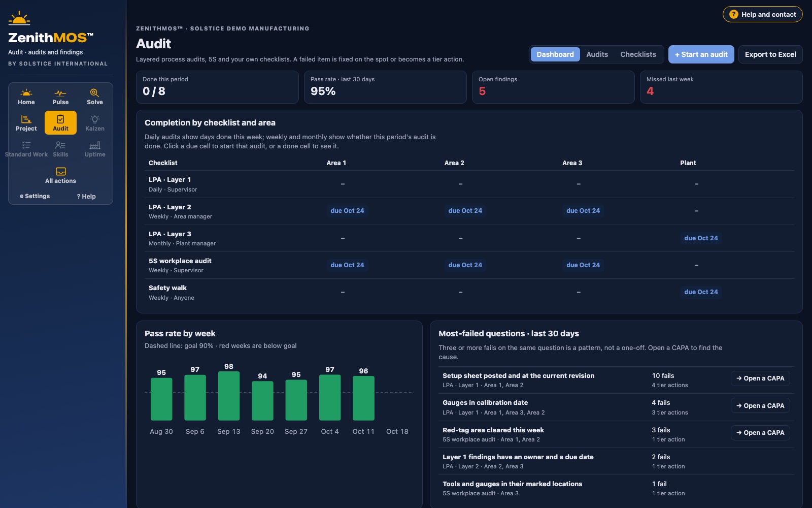Open a CAPA for Setup sheet posted
This screenshot has width=812, height=508.
coord(760,378)
